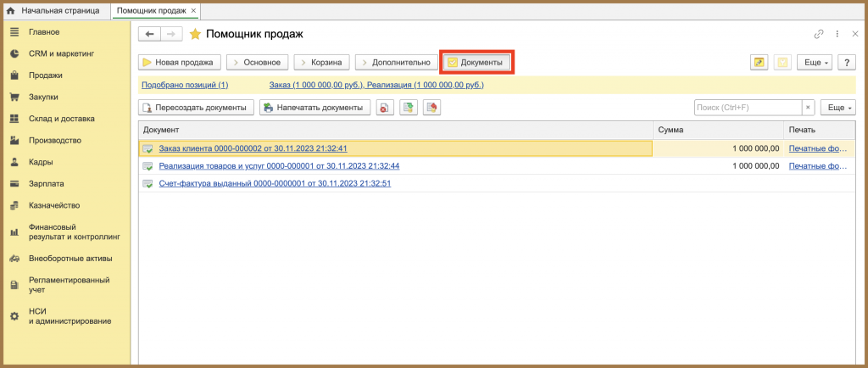
Task: Click the mark-for-deletion document icon with red cross
Action: click(x=385, y=108)
